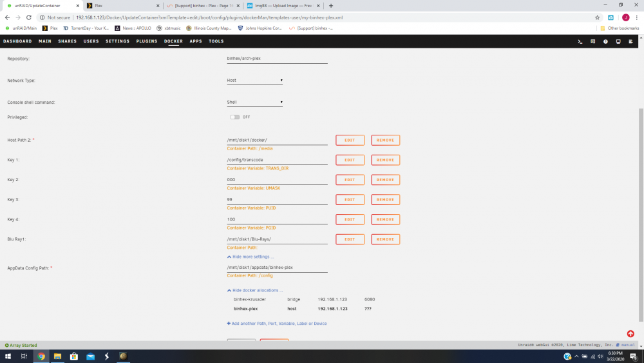Click the Key 2 value field 000
The width and height of the screenshot is (644, 363).
tap(277, 180)
